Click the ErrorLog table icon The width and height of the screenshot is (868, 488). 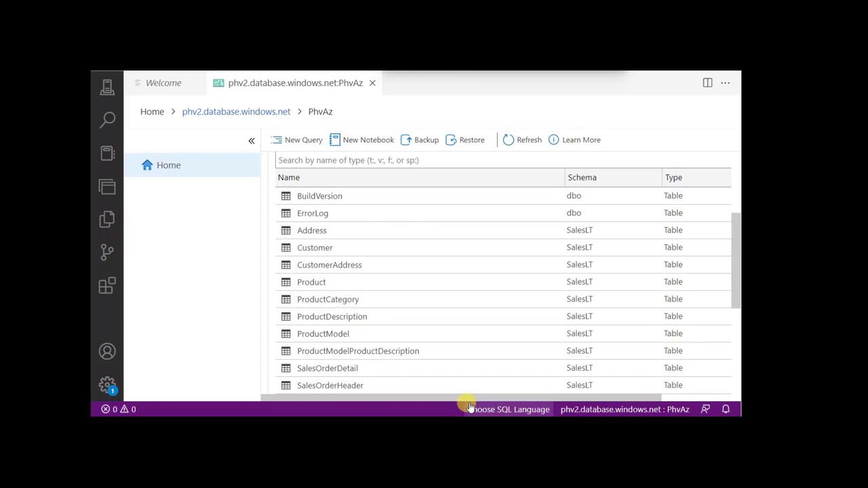point(286,213)
